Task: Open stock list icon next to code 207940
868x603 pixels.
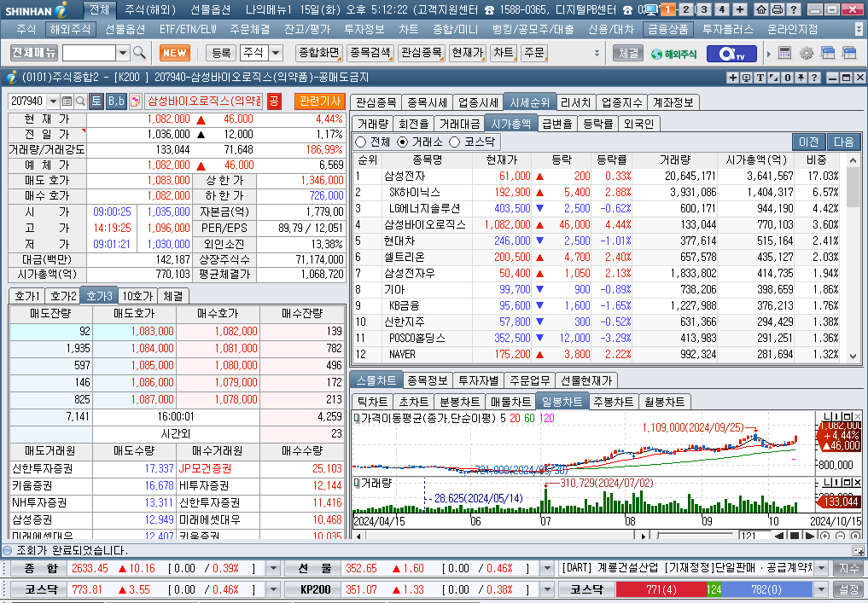Action: [x=67, y=101]
